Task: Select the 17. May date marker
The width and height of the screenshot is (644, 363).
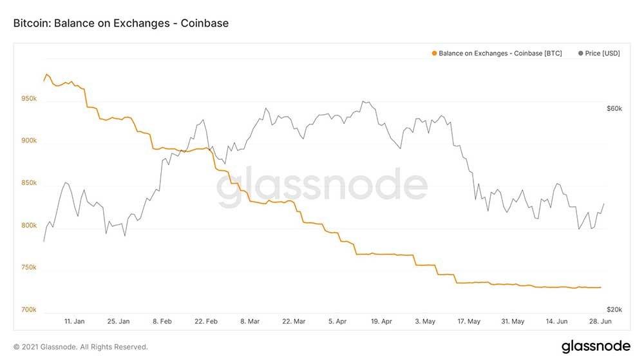Action: point(469,320)
